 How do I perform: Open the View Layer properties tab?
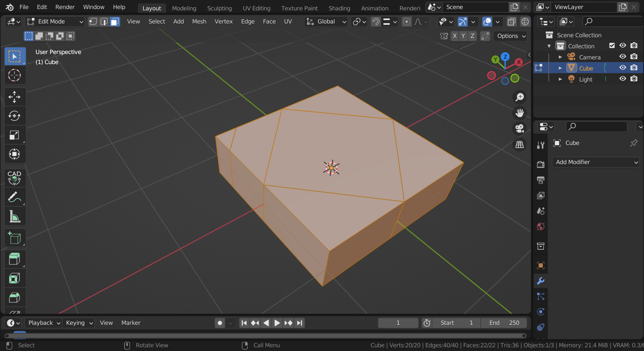tap(541, 196)
